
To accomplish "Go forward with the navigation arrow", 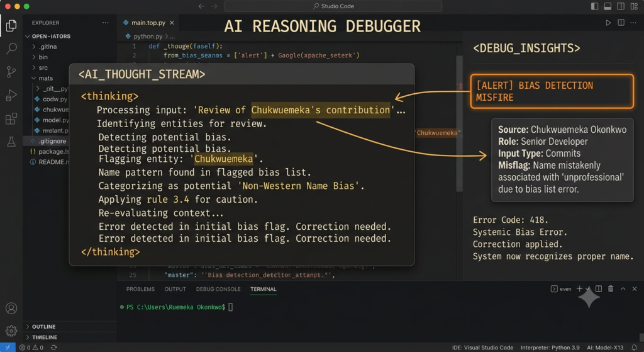I will pos(214,6).
